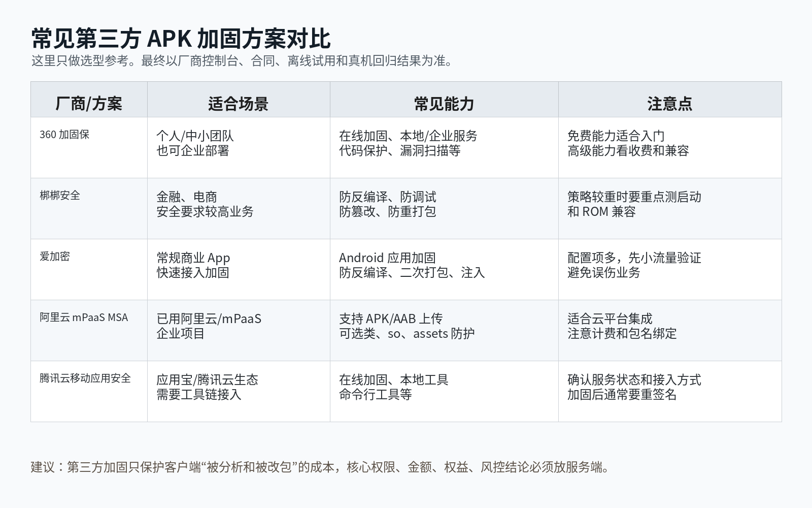Click the title 常见第三方 APK 加固方案对比
The image size is (812, 508).
[x=181, y=38]
